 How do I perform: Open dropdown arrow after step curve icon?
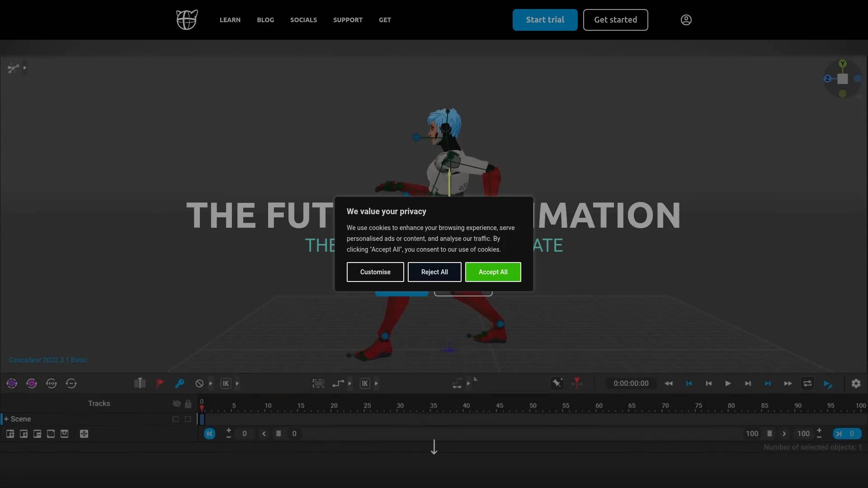point(349,384)
